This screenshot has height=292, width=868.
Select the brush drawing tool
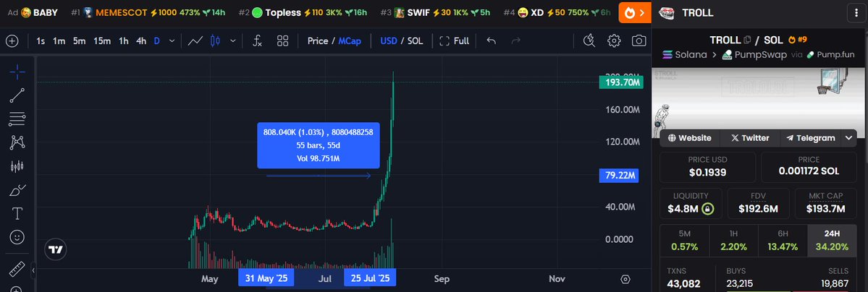tap(17, 189)
